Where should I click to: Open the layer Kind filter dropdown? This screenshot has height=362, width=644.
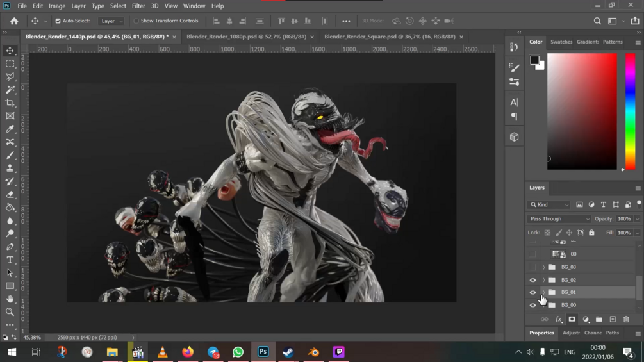(x=549, y=205)
